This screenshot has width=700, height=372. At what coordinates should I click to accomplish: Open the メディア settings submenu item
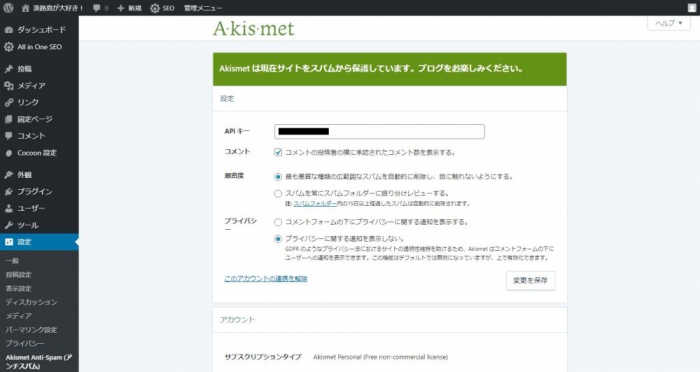(x=19, y=316)
